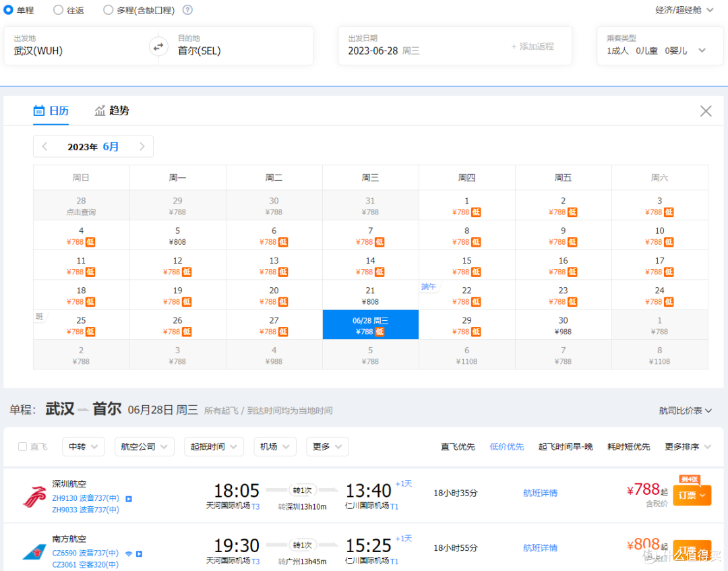Sort by 直飞优先 direct flights first
The image size is (728, 571).
[x=457, y=446]
